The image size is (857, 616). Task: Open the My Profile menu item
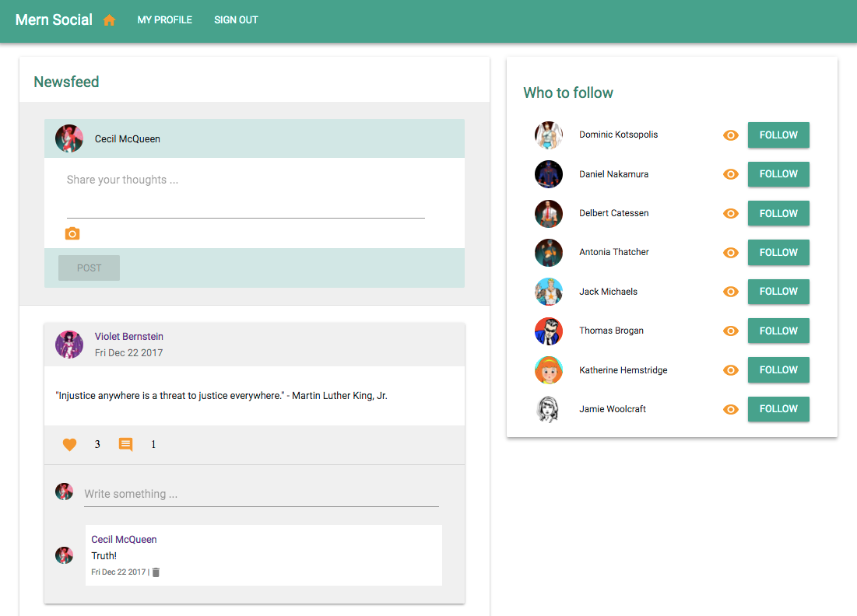point(164,20)
